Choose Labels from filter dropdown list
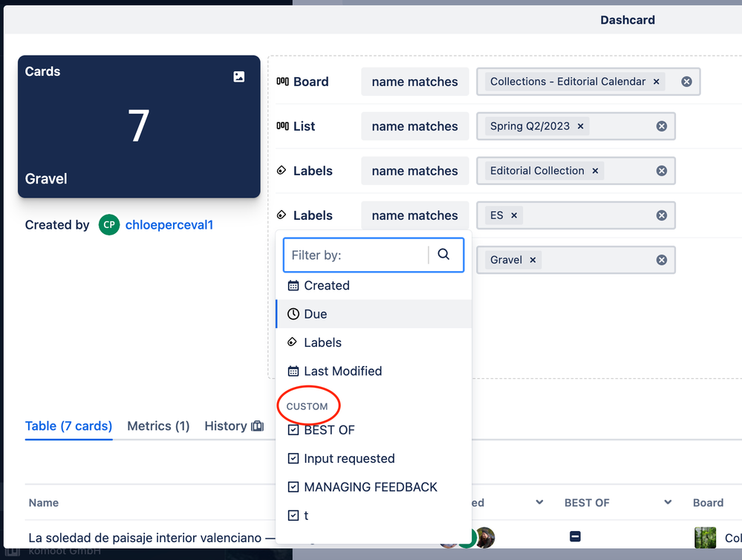Image resolution: width=742 pixels, height=560 pixels. [x=374, y=342]
